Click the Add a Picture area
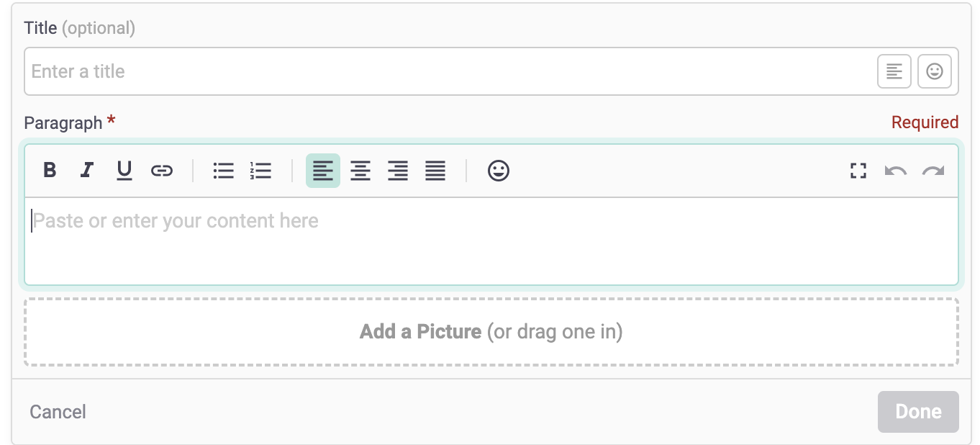Image resolution: width=980 pixels, height=445 pixels. pos(491,332)
